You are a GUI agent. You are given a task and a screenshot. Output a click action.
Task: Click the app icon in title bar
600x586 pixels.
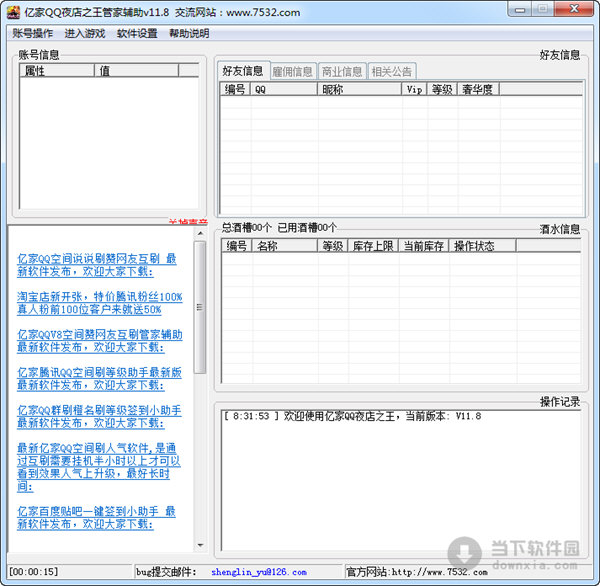click(x=13, y=12)
